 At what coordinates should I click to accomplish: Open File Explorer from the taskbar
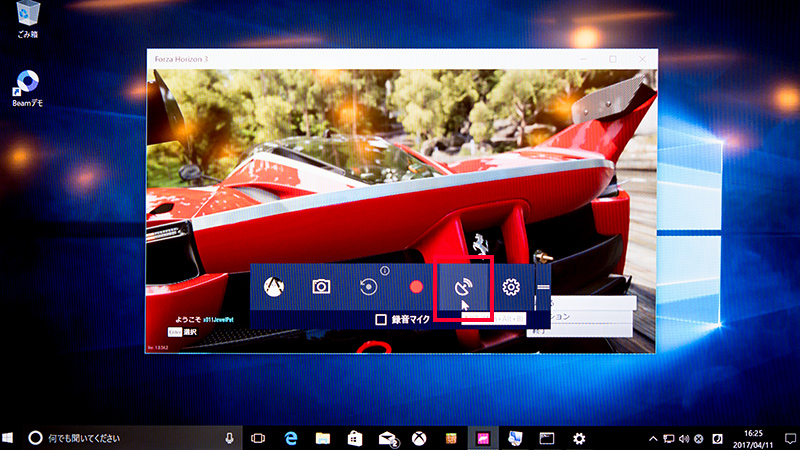point(322,438)
